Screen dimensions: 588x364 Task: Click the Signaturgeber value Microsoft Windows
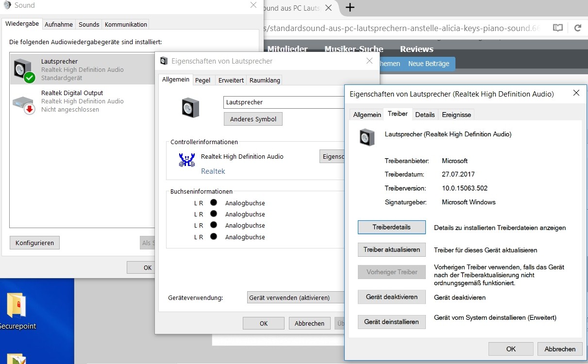tap(469, 202)
